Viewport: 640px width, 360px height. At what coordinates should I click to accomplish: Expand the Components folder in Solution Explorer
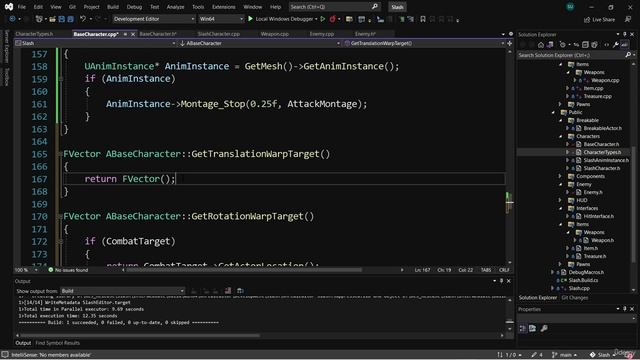(561, 176)
